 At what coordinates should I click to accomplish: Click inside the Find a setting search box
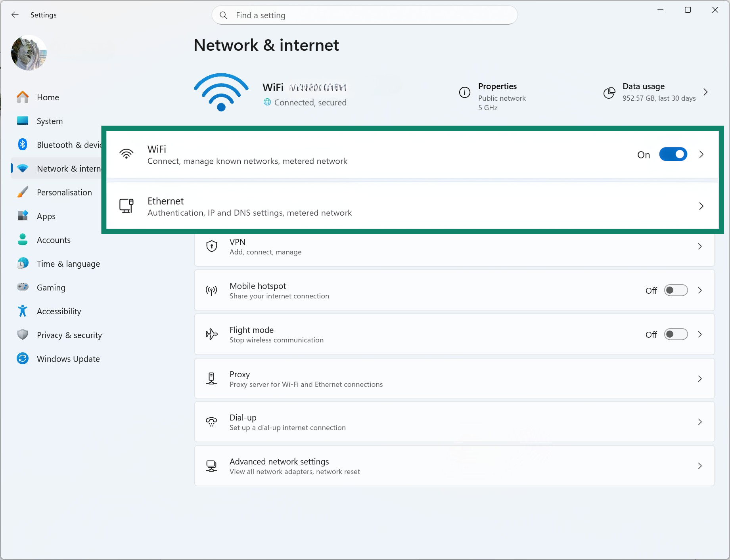click(x=357, y=15)
